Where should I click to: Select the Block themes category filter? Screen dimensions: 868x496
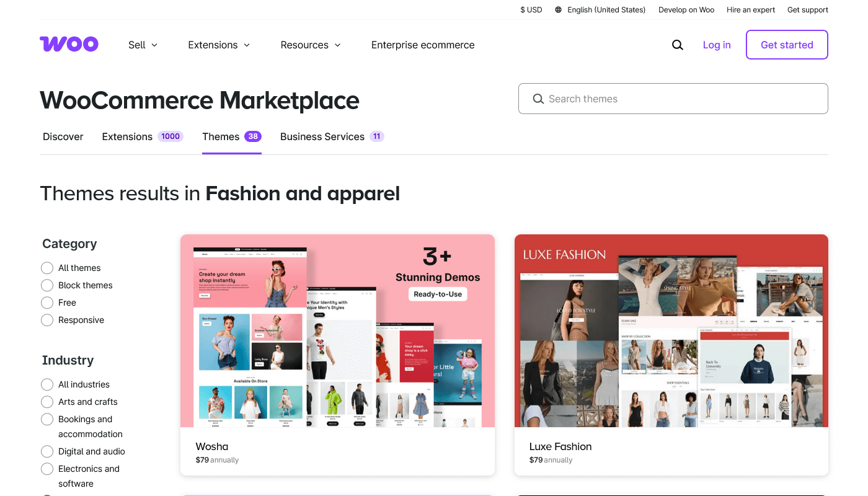click(47, 285)
